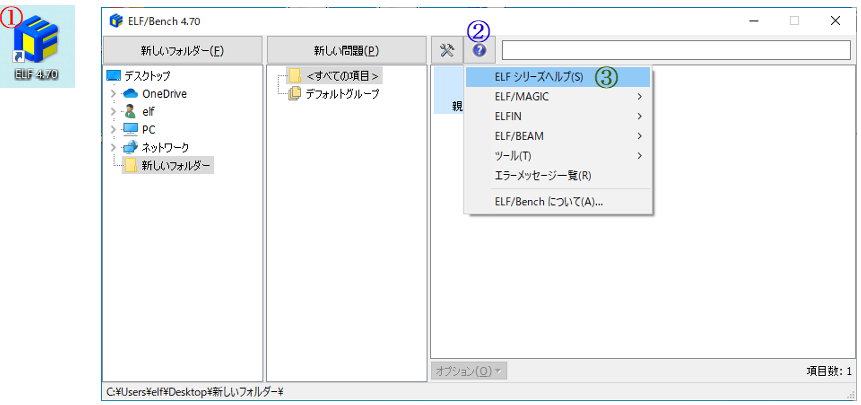Click the <すべての項目> folder icon
861x405 pixels.
point(295,76)
